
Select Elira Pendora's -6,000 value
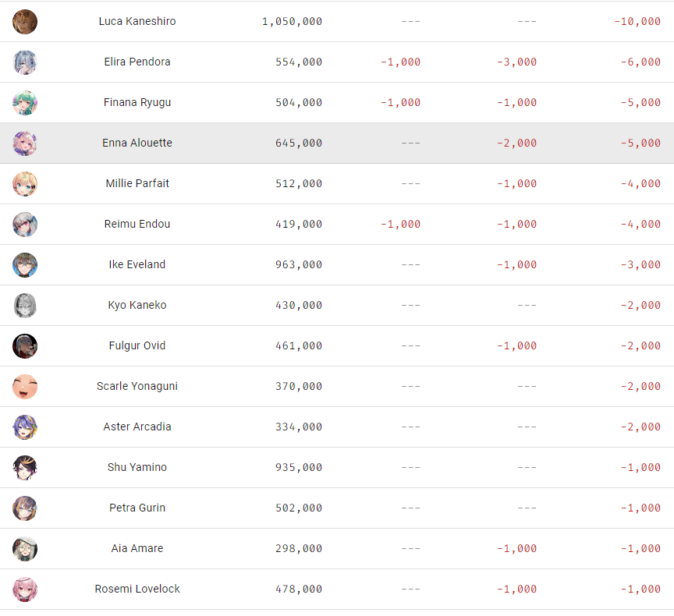640,62
